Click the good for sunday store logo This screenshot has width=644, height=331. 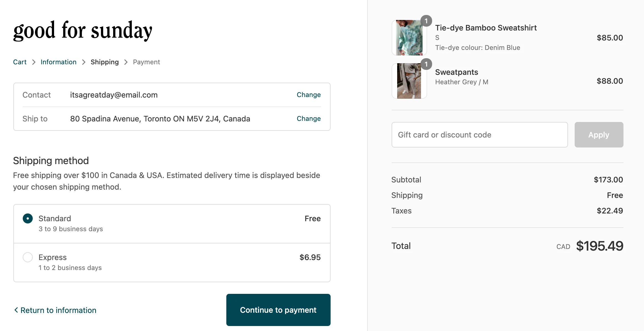click(x=83, y=30)
